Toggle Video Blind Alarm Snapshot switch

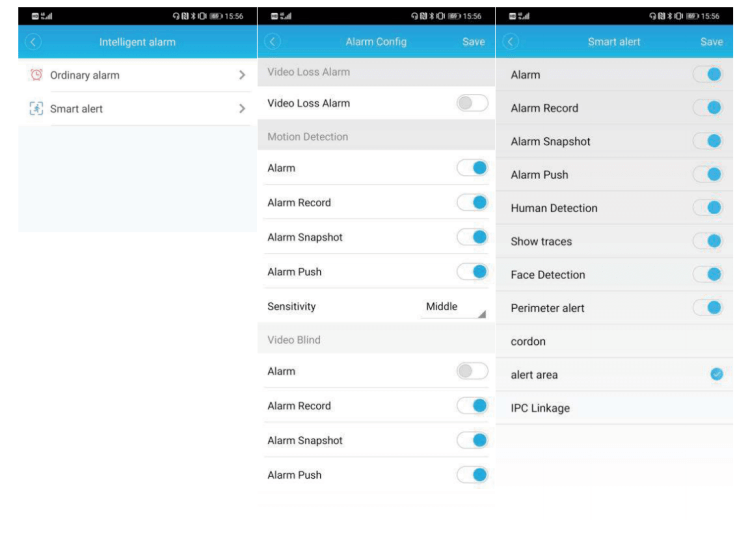[472, 440]
